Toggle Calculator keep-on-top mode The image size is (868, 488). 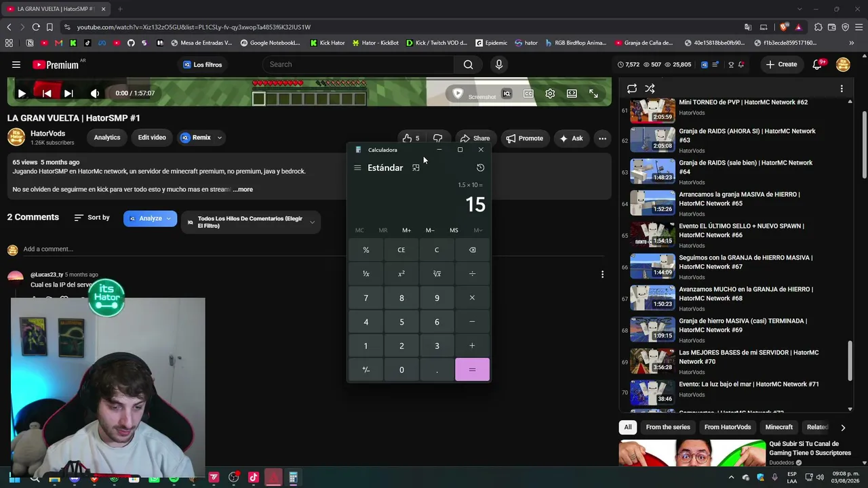[x=416, y=167]
